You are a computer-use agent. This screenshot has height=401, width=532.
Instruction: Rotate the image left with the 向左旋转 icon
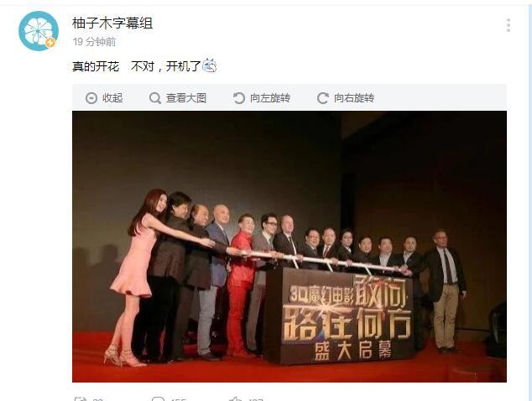(x=239, y=98)
